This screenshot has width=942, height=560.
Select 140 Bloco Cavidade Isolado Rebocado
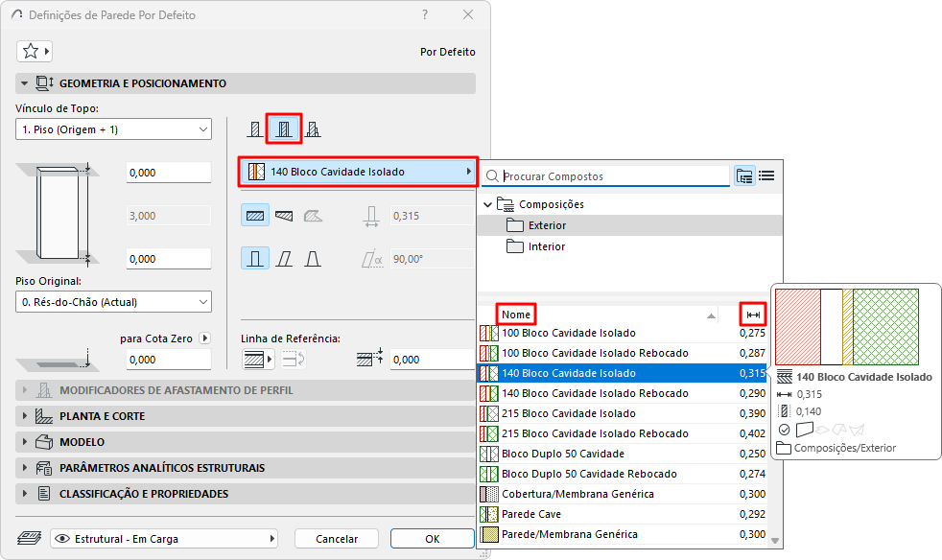pyautogui.click(x=623, y=393)
